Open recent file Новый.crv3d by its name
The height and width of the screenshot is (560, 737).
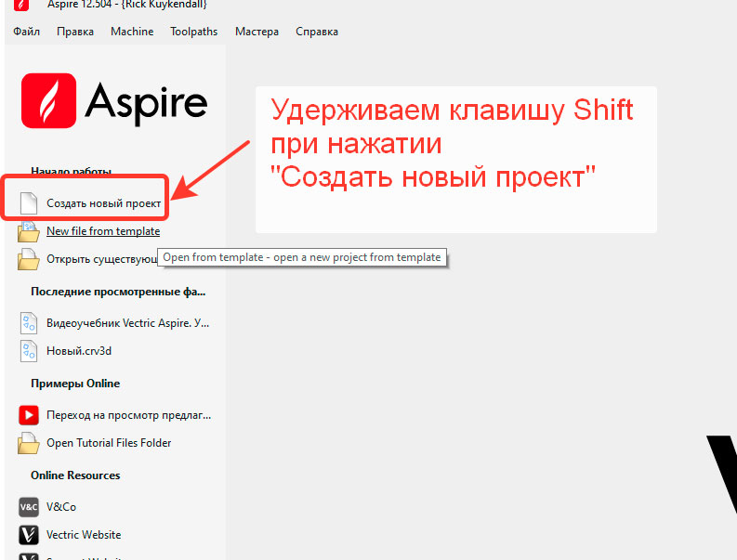[x=79, y=351]
